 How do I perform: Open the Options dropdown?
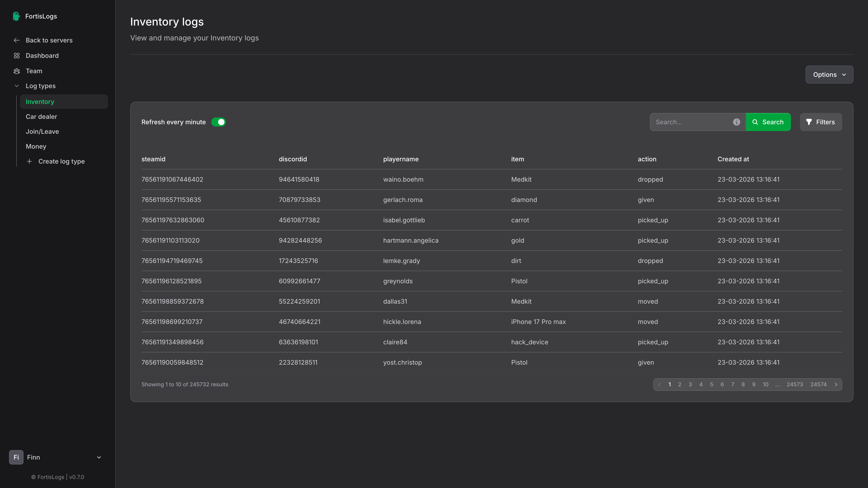pos(829,74)
